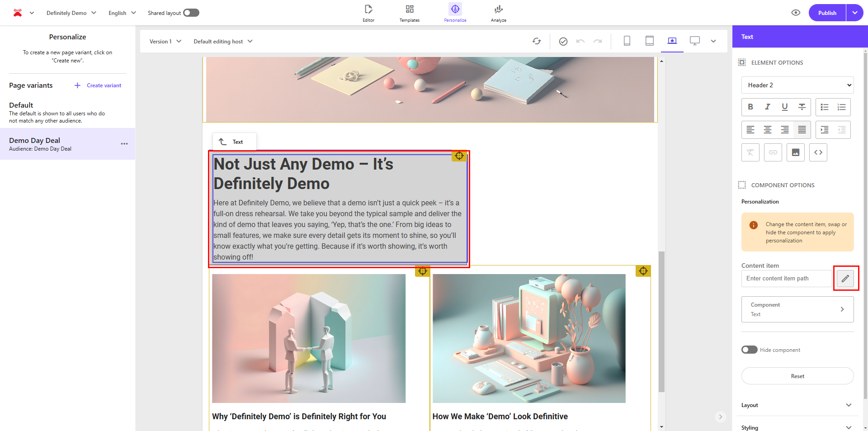Image resolution: width=868 pixels, height=431 pixels.
Task: Switch to desktop monitor preview
Action: coord(695,41)
